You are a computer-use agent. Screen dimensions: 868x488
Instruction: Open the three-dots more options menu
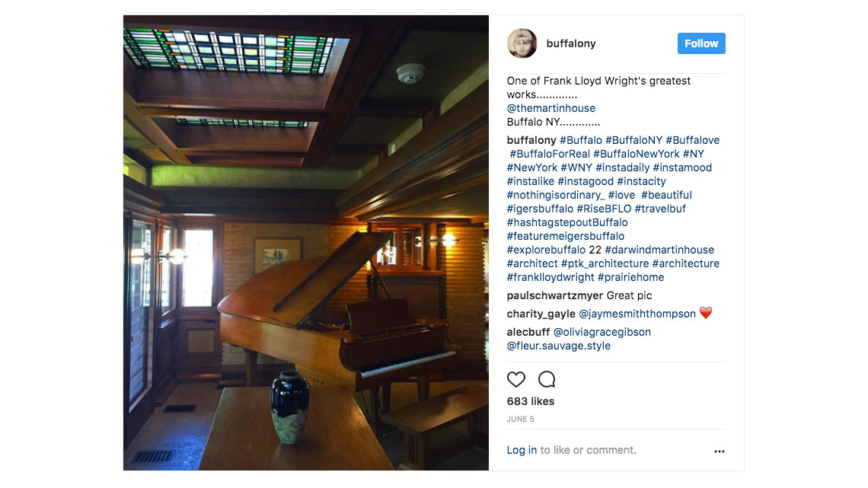pos(719,451)
